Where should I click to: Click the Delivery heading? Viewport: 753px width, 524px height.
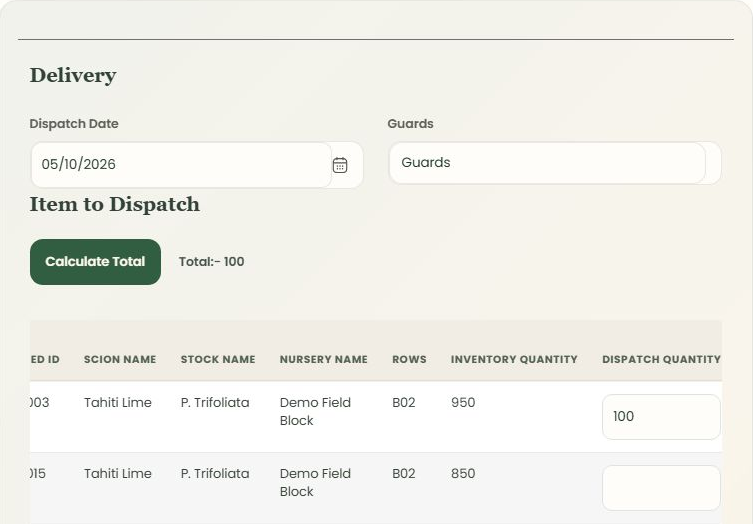tap(73, 75)
